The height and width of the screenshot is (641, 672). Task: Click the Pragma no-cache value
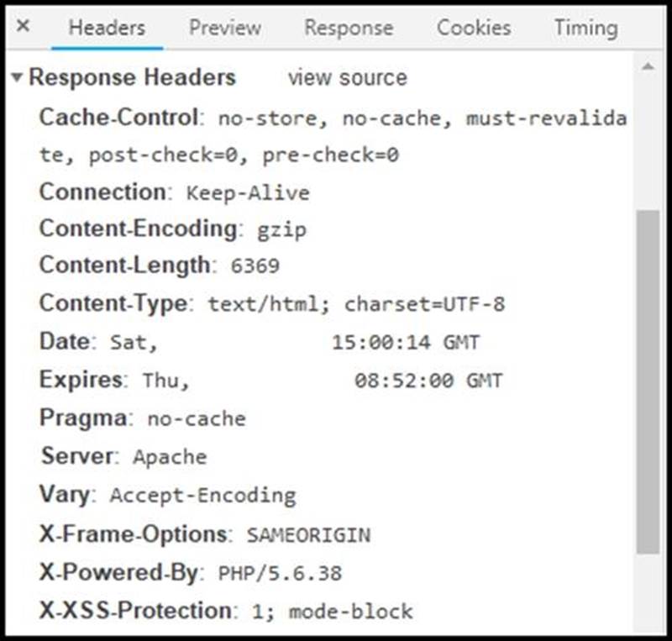click(197, 418)
